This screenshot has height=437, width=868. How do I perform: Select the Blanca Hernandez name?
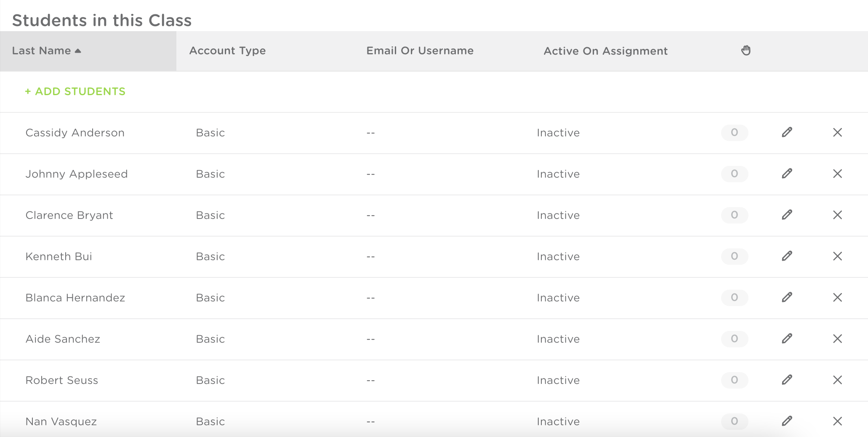(x=75, y=298)
